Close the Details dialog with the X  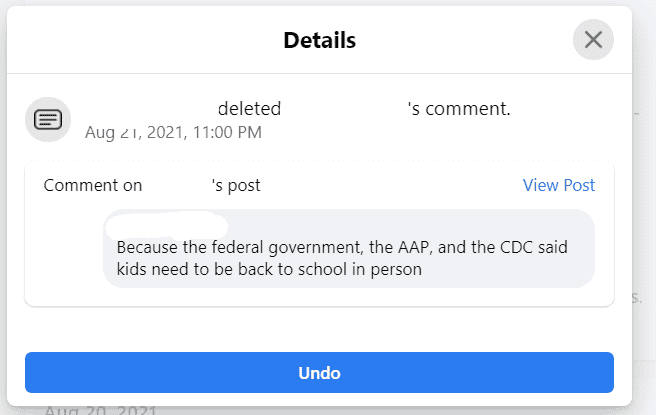[593, 40]
